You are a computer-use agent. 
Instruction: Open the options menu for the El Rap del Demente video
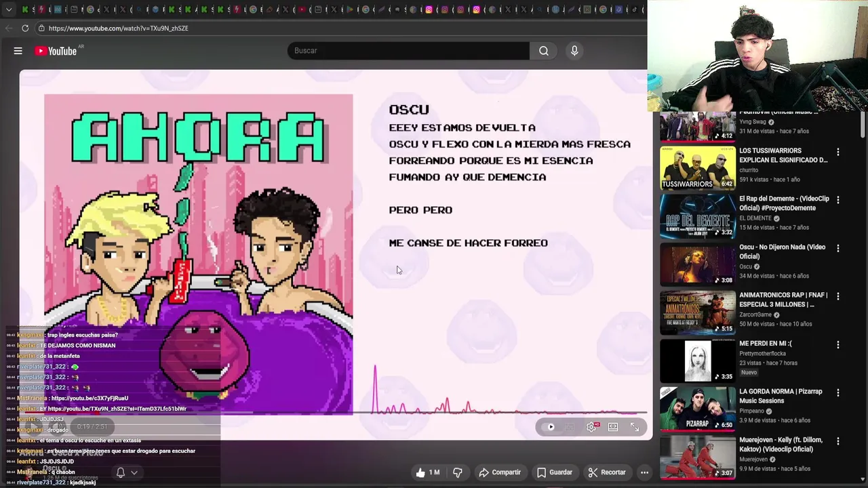click(838, 201)
